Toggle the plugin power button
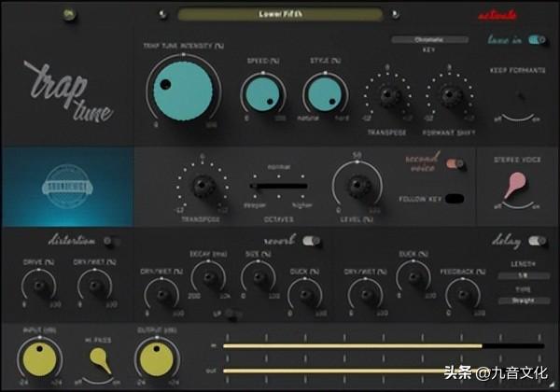This screenshot has height=392, width=560. [69, 14]
